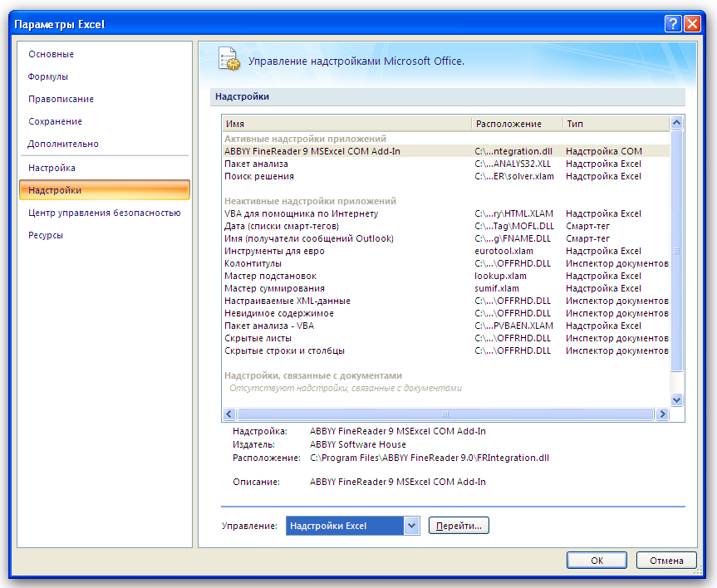Select Невидимое содержимое row

click(x=446, y=313)
